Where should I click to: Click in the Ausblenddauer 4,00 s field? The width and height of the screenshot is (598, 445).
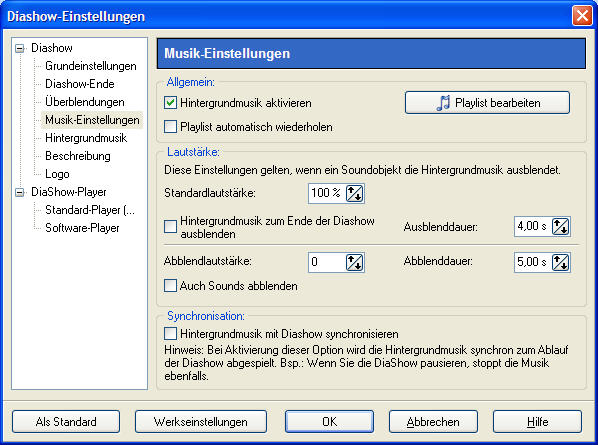pos(533,227)
